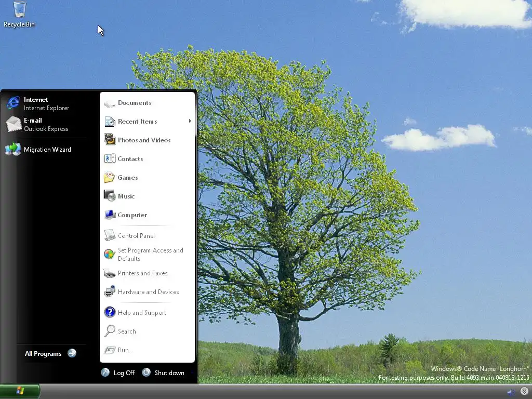Expand the Recent Items submenu arrow

[190, 121]
